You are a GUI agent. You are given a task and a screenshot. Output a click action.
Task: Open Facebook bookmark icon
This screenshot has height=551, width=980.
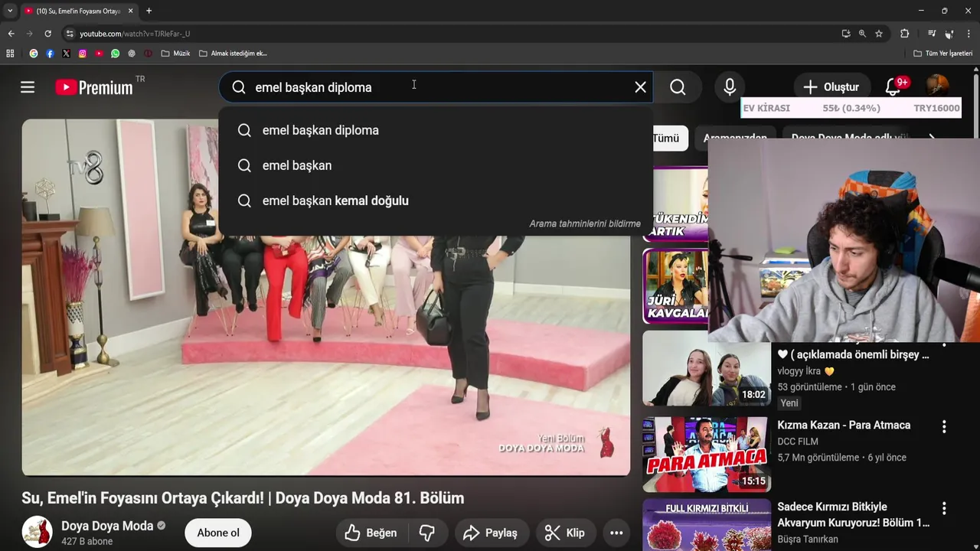click(x=50, y=54)
